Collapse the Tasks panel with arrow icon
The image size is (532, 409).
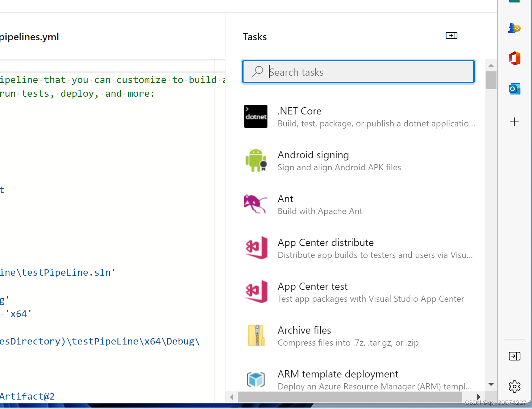(x=451, y=36)
